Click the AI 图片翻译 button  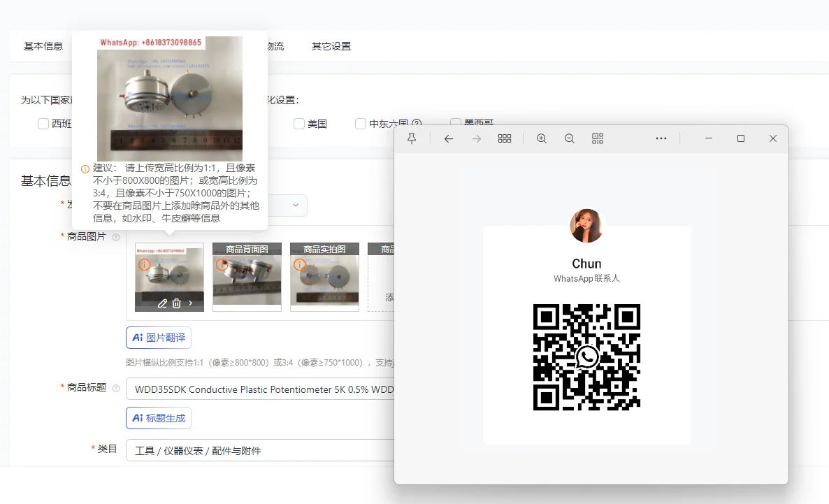coord(159,338)
